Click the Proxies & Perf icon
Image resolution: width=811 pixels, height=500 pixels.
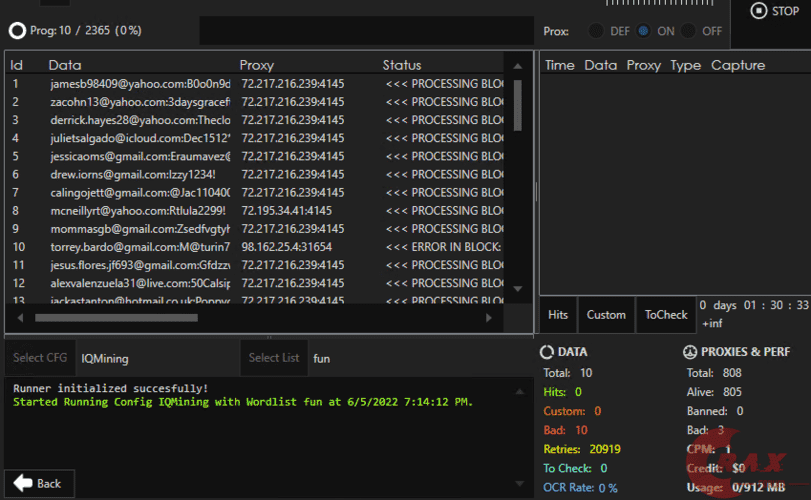point(690,352)
